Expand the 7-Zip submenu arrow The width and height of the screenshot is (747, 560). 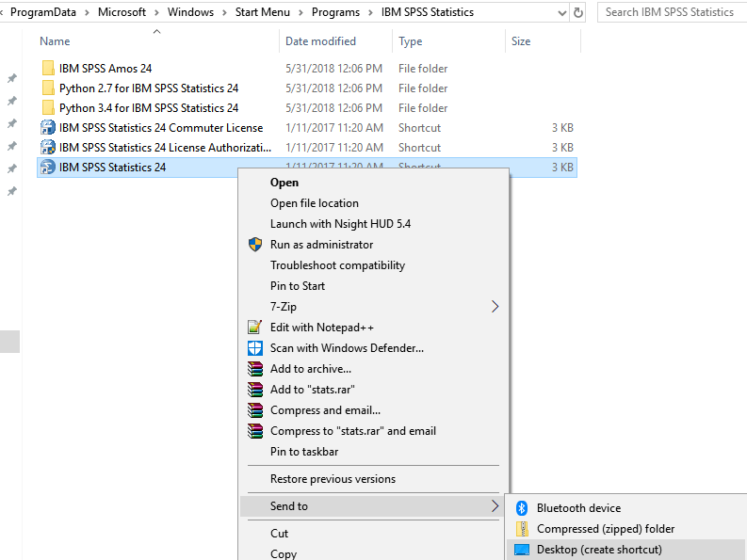[495, 306]
